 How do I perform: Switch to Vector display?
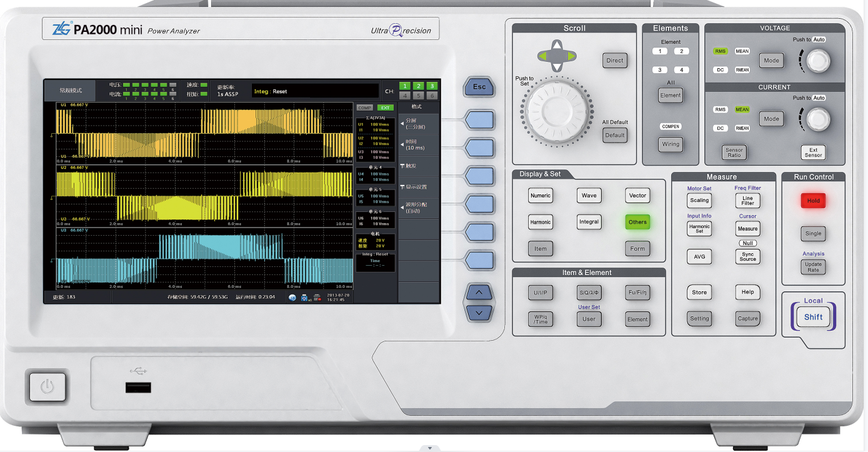[637, 196]
